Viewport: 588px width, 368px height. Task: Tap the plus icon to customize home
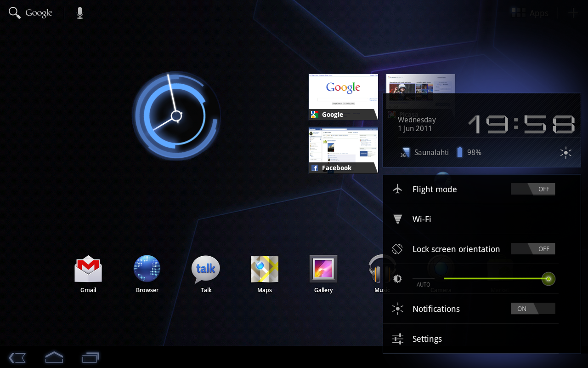tap(573, 13)
